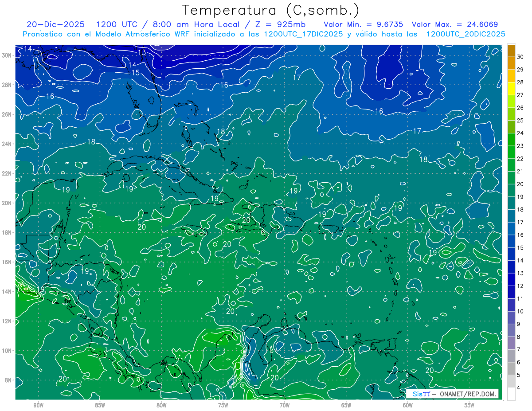Click the 'Valor Min. = 9.6735' text
532x411 pixels.
364,24
